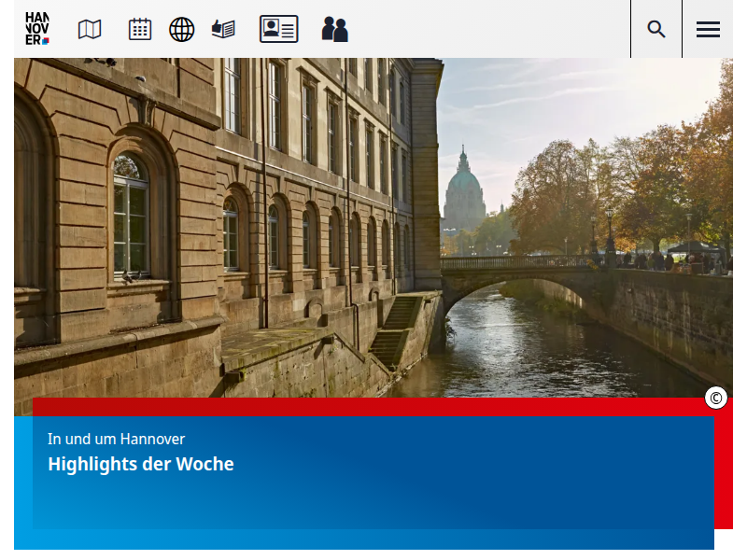Click the two people icon
Viewport: 747px width, 560px height.
tap(335, 29)
